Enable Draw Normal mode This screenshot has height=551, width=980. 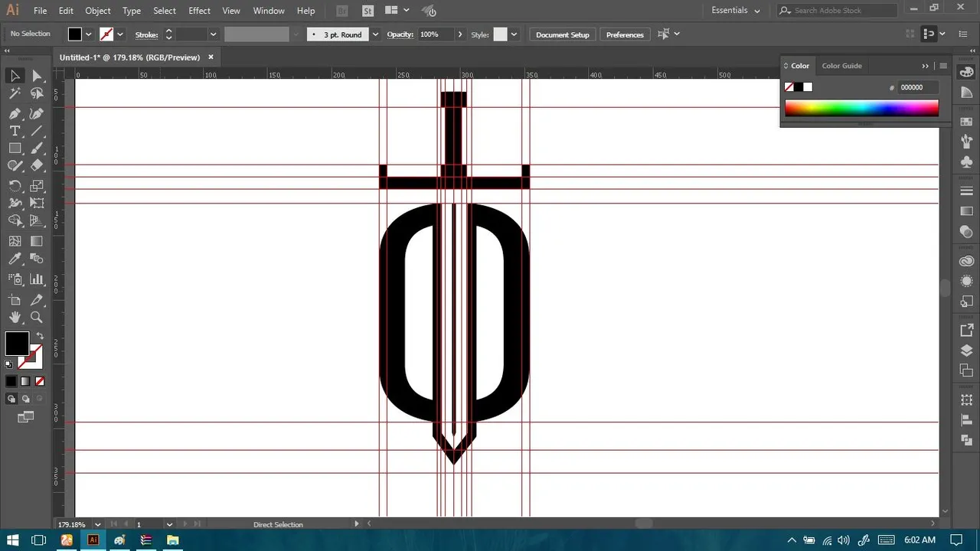(11, 399)
